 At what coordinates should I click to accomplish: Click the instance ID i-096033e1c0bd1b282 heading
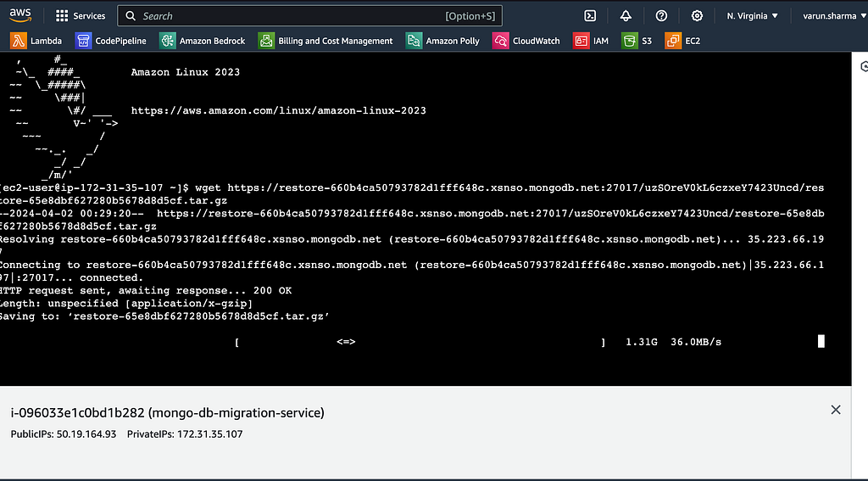click(x=167, y=413)
